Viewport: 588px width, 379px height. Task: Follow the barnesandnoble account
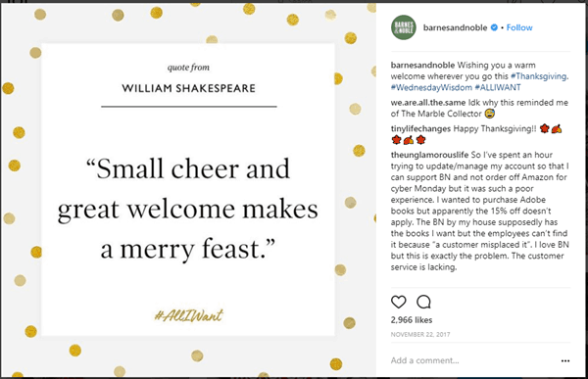519,27
